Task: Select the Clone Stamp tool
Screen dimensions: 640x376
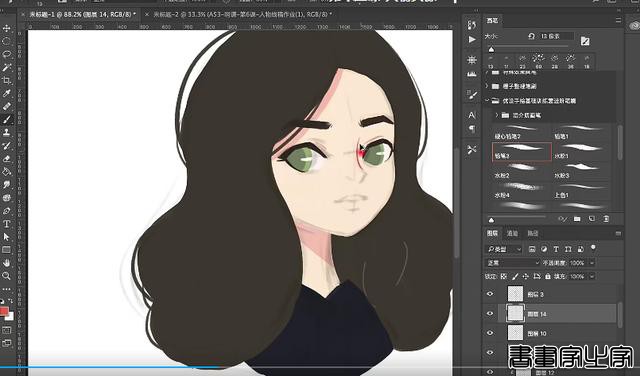Action: coord(7,133)
